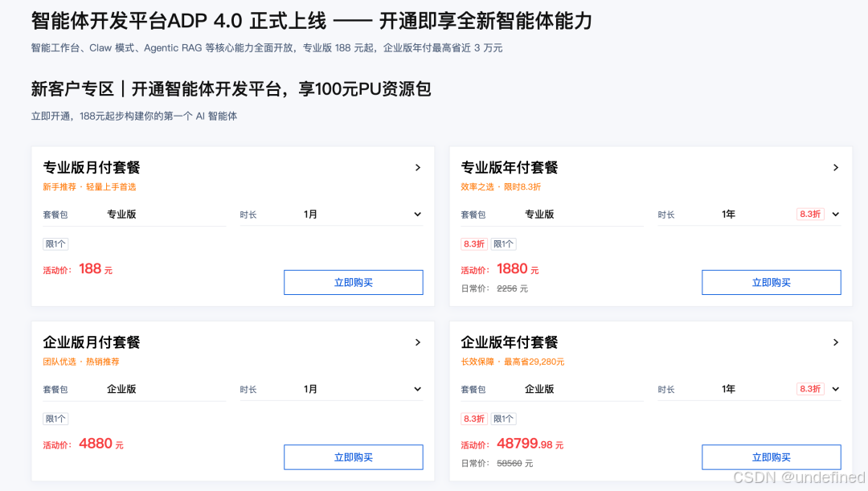Click the 8.3折 badge beside 企业版年付 1年
The height and width of the screenshot is (491, 868).
tap(810, 389)
